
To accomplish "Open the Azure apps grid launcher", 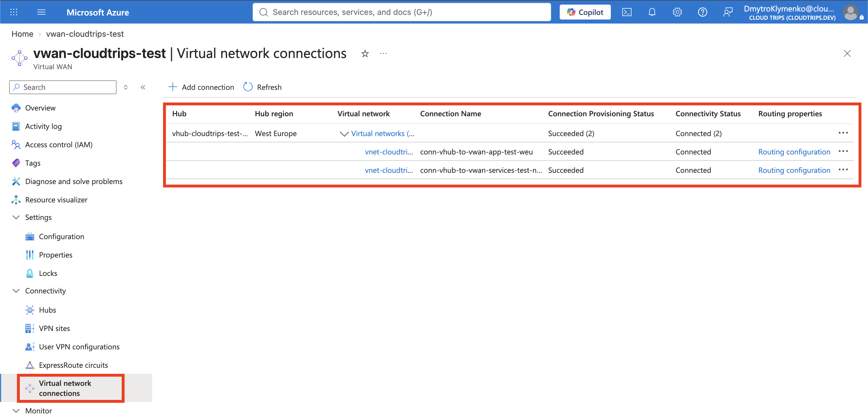I will click(x=14, y=12).
